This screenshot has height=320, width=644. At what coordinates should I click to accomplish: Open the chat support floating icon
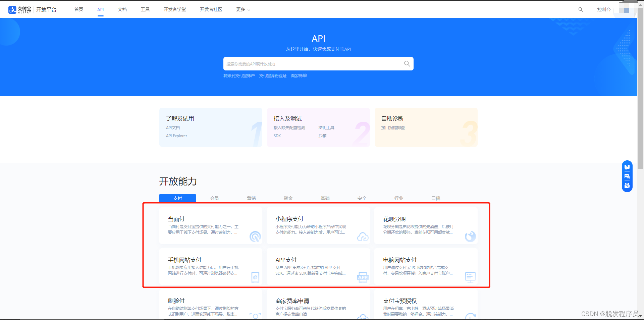point(627,176)
